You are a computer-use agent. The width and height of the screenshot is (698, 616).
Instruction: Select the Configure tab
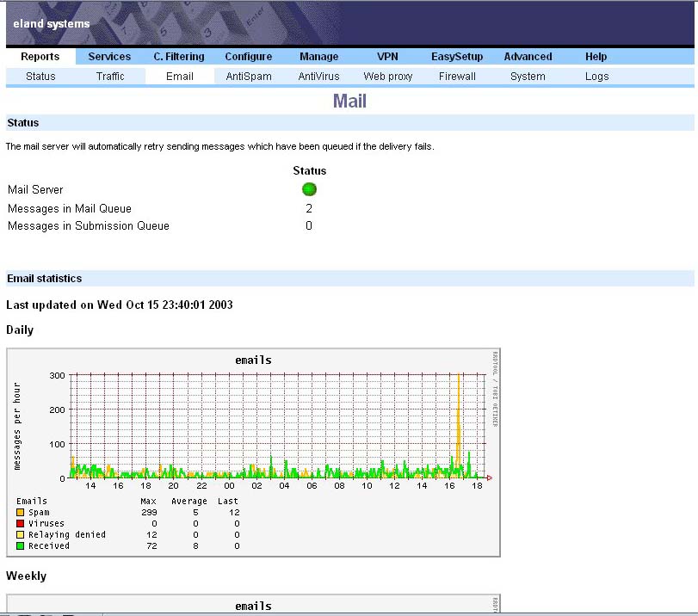pos(249,57)
